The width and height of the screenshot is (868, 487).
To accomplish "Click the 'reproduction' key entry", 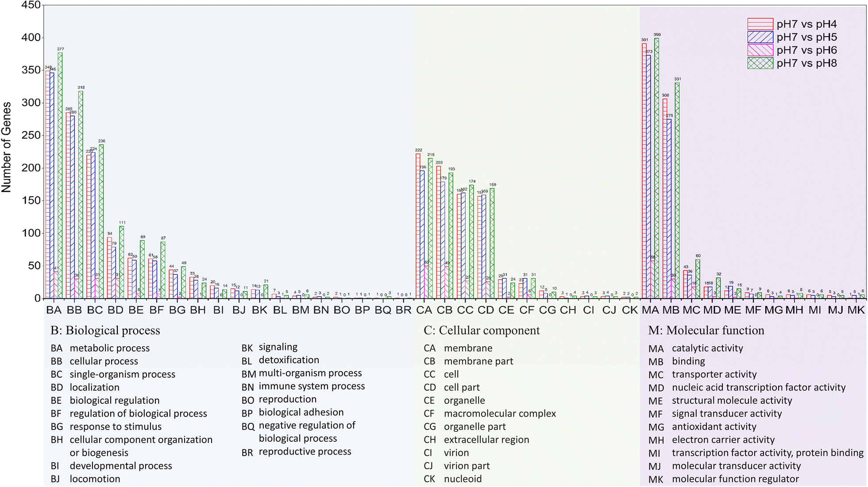I will (288, 399).
